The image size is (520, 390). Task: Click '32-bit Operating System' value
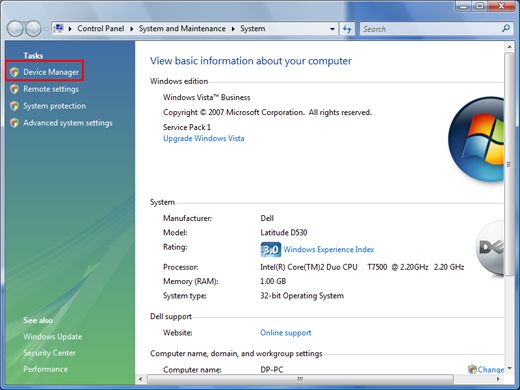[302, 296]
